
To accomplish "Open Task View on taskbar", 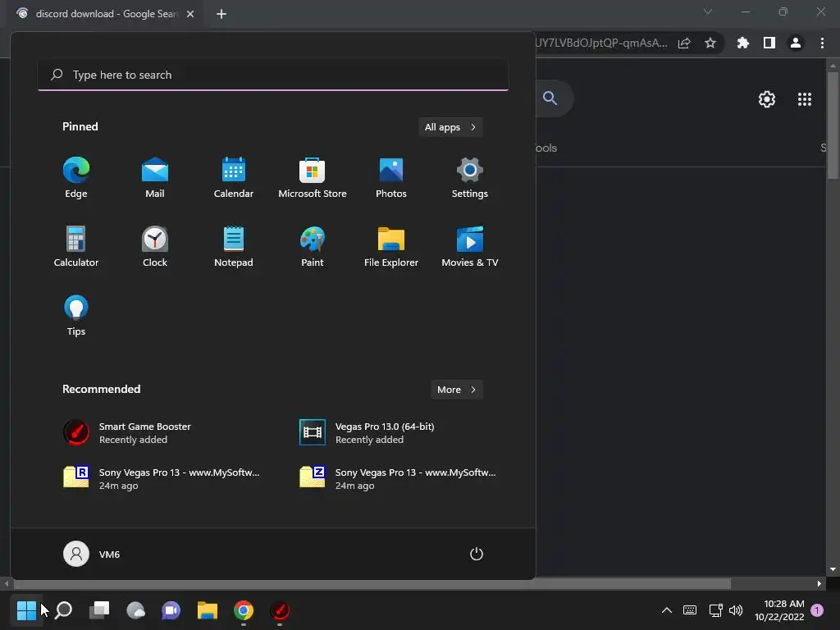I will coord(99,610).
